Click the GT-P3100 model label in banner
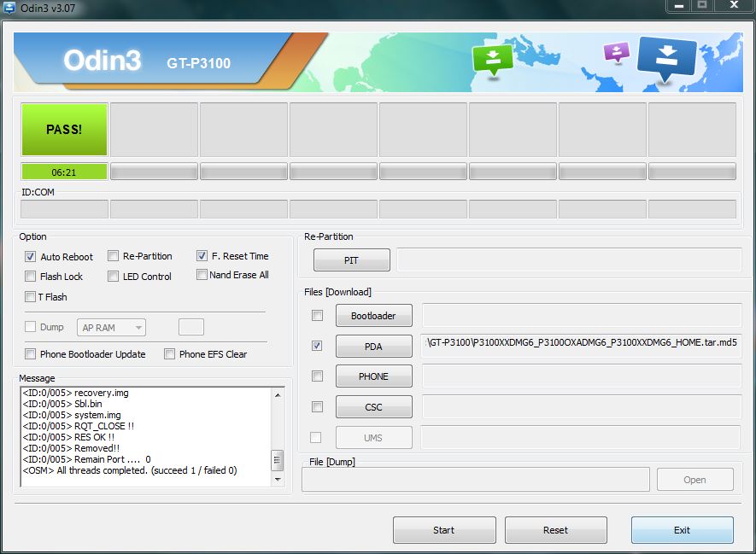 199,63
